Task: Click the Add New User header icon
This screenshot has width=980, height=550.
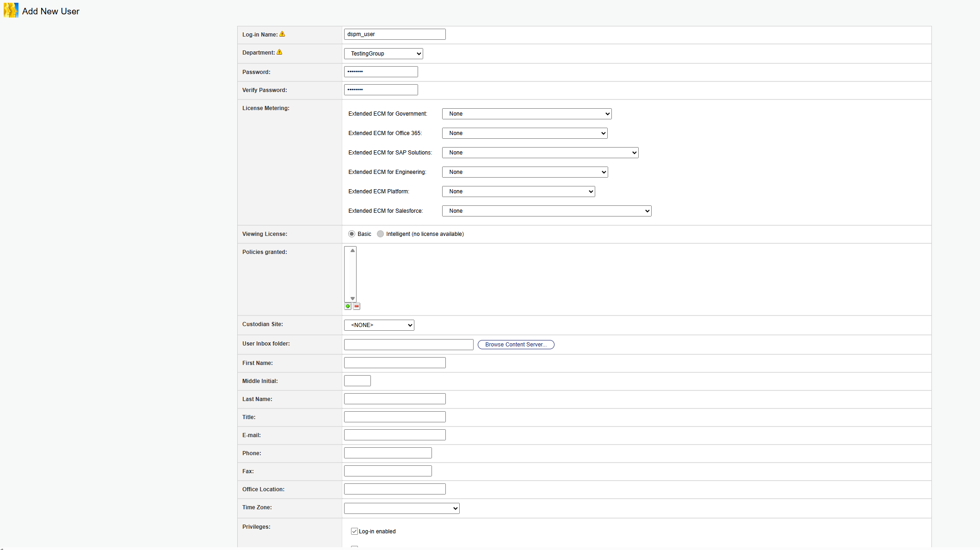Action: [11, 11]
